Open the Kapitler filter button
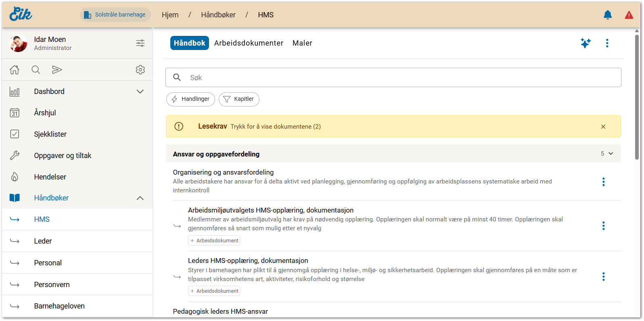The width and height of the screenshot is (644, 321). [x=239, y=99]
